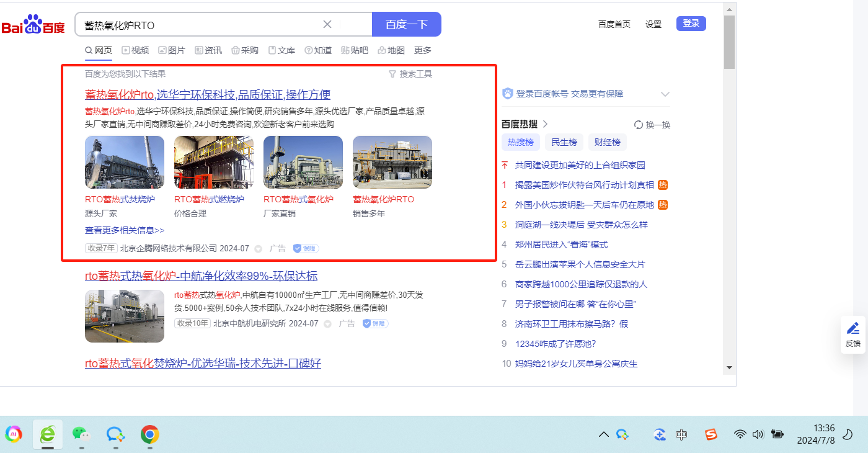This screenshot has width=868, height=453.
Task: Show hidden system tray icons
Action: [x=603, y=434]
